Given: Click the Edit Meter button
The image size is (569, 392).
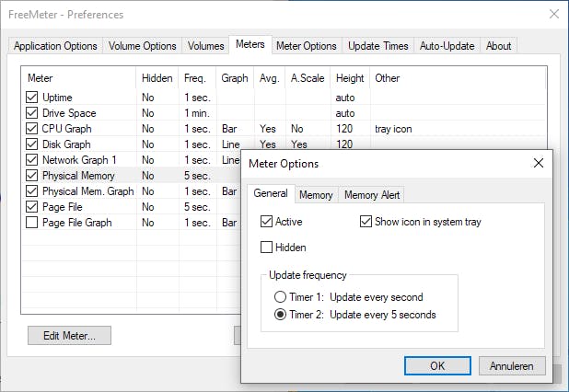Looking at the screenshot, I should click(69, 336).
